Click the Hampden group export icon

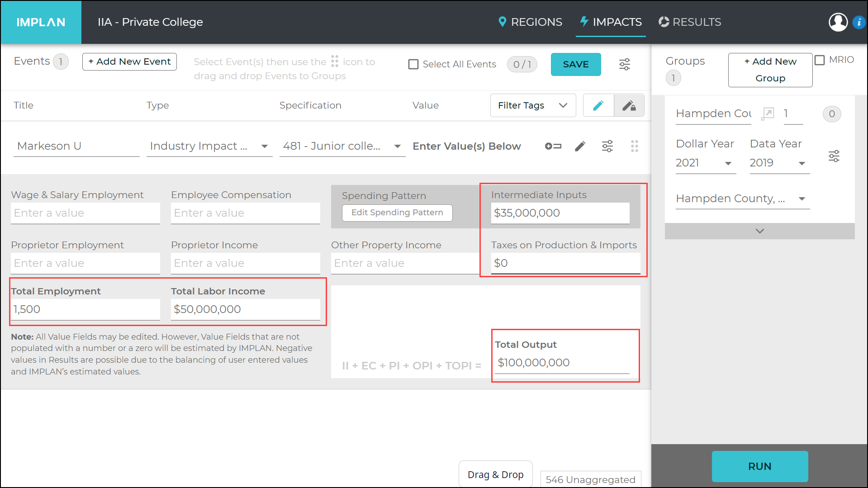point(768,114)
